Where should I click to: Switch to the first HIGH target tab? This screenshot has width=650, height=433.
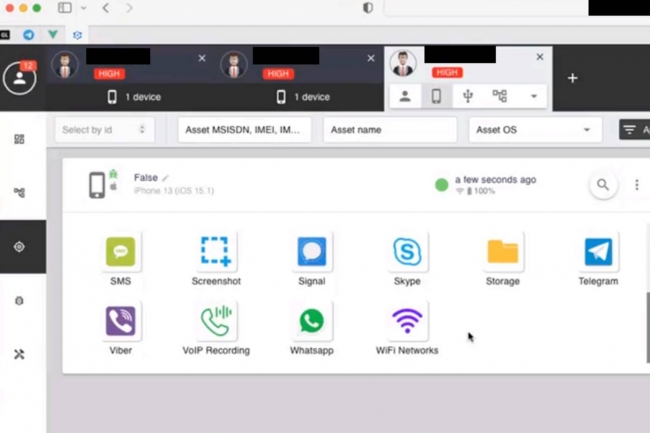(x=130, y=78)
